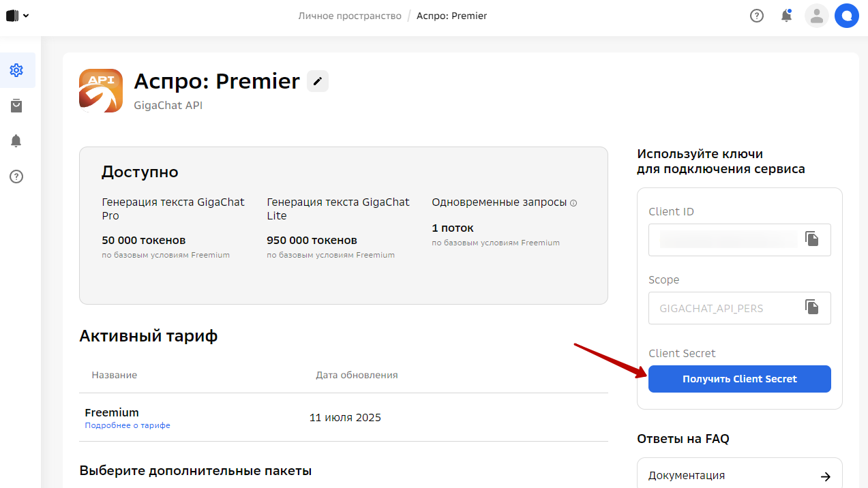
Task: Click the Client Secret label
Action: [682, 353]
